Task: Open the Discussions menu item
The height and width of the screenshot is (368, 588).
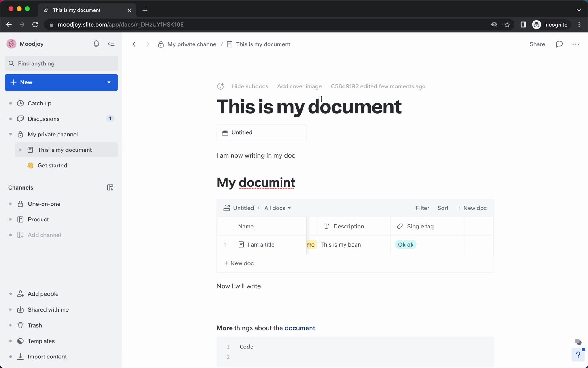Action: (43, 119)
